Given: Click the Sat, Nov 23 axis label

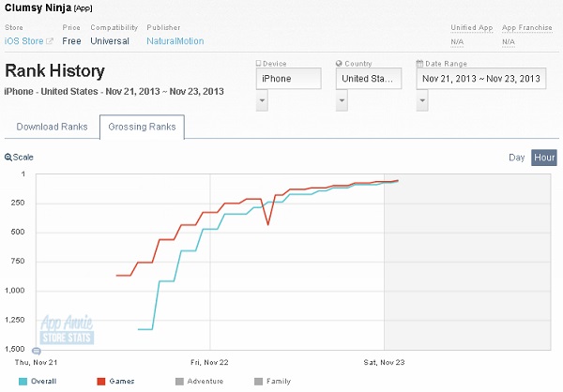Looking at the screenshot, I should 384,363.
